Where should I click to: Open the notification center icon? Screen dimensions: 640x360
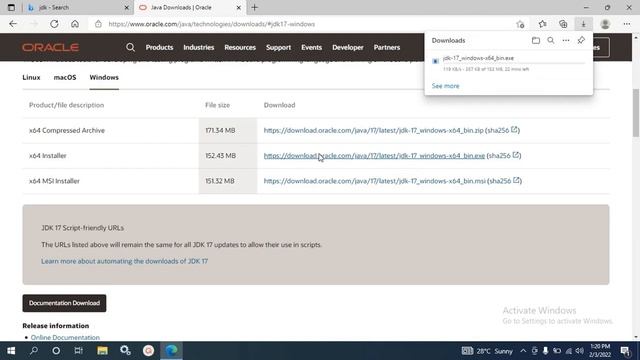(625, 351)
